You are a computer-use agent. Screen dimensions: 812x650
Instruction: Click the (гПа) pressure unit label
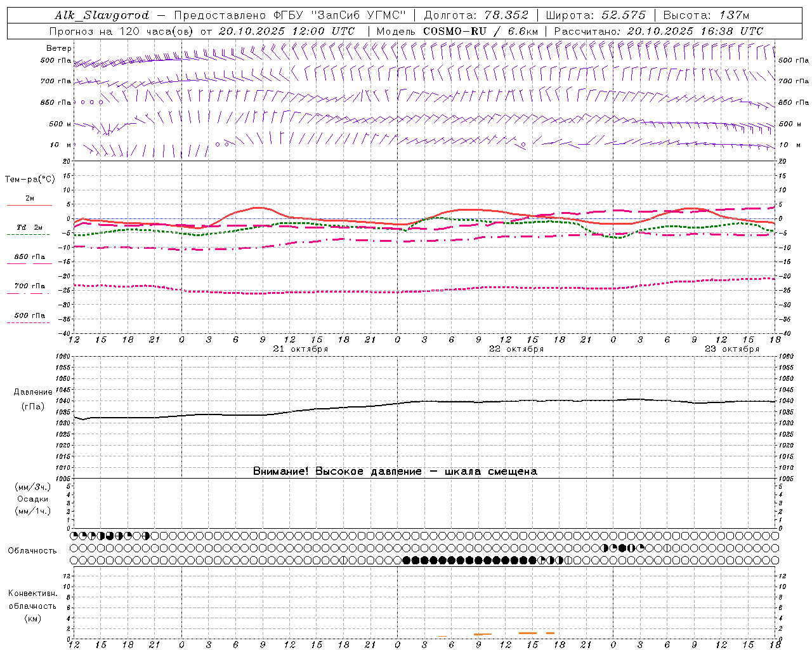[x=33, y=407]
